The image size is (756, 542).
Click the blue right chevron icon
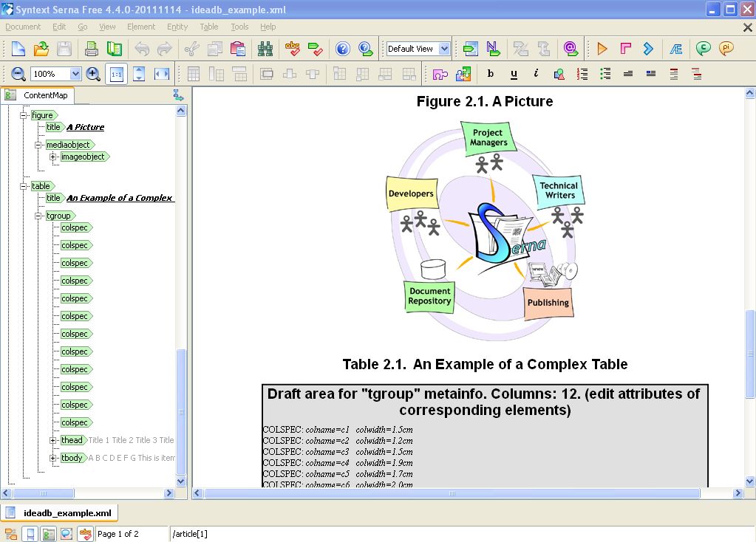pos(649,49)
